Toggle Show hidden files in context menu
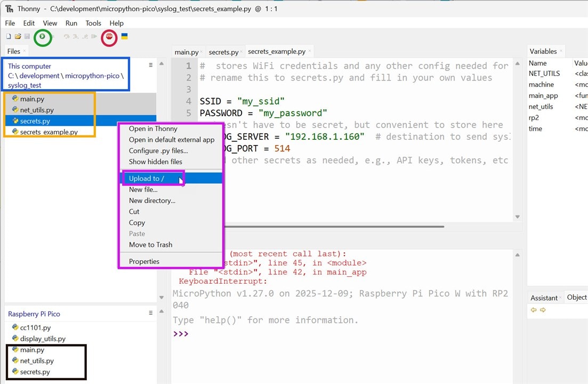Image resolution: width=588 pixels, height=384 pixels. tap(156, 162)
